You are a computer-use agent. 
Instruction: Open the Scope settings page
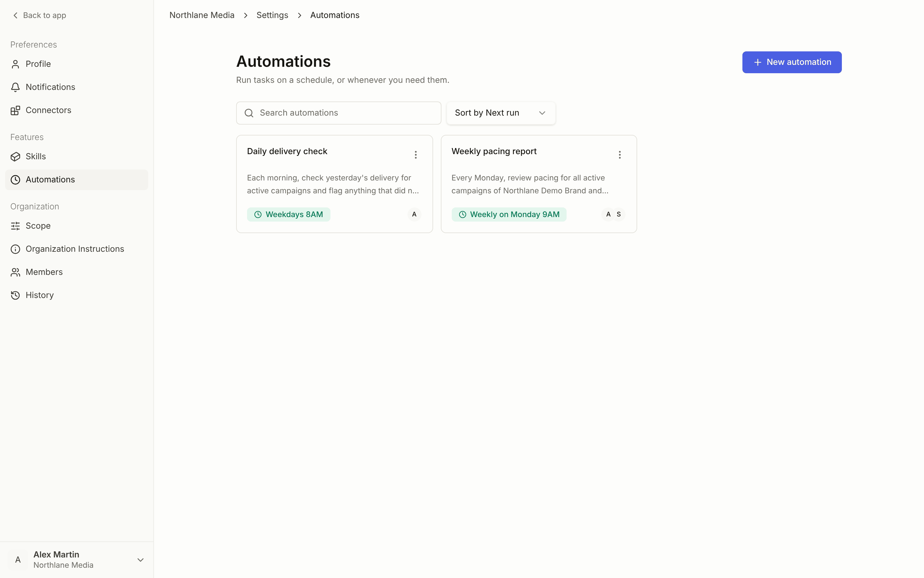[76, 226]
